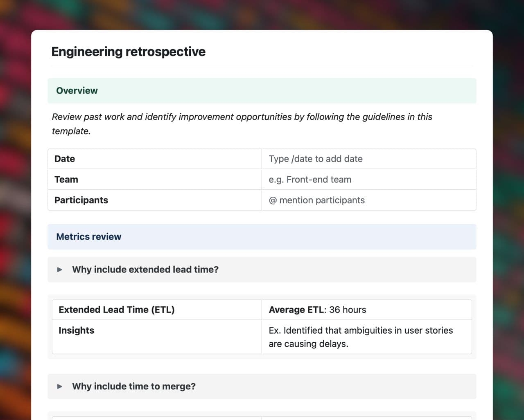Screen dimensions: 524x420
Task: Select the 'Extended Lead Time (ETL)' cell
Action: point(117,310)
